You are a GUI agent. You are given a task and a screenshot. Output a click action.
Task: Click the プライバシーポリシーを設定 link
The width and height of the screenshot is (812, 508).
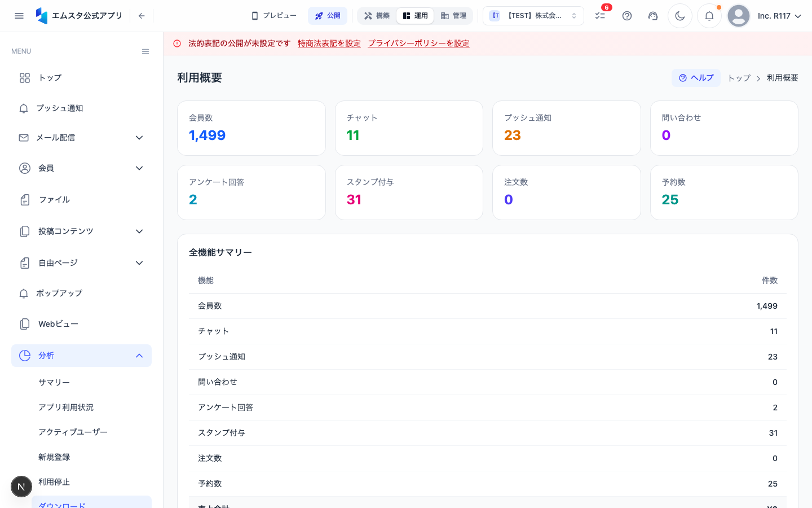coord(419,43)
